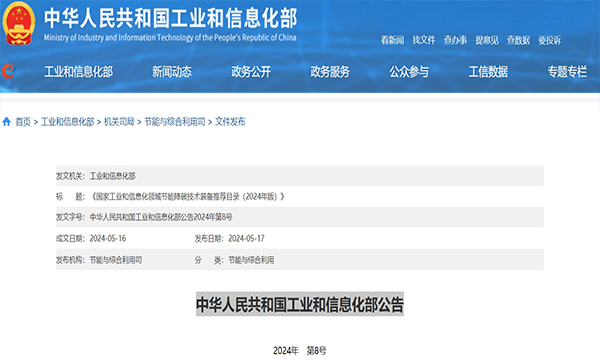Viewport: 600px width, 360px height.
Task: Click the 查数据 quick link
Action: [518, 40]
